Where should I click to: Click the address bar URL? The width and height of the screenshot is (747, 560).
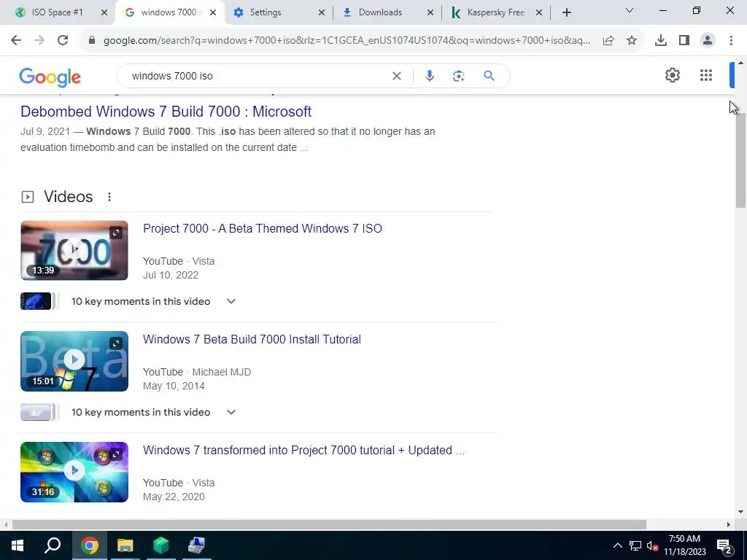pos(347,41)
